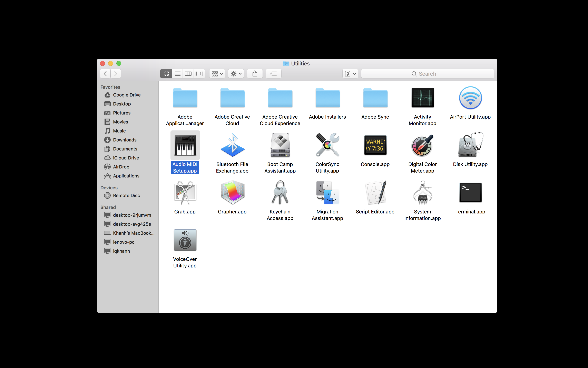Switch to icon view
This screenshot has width=588, height=368.
(x=166, y=74)
